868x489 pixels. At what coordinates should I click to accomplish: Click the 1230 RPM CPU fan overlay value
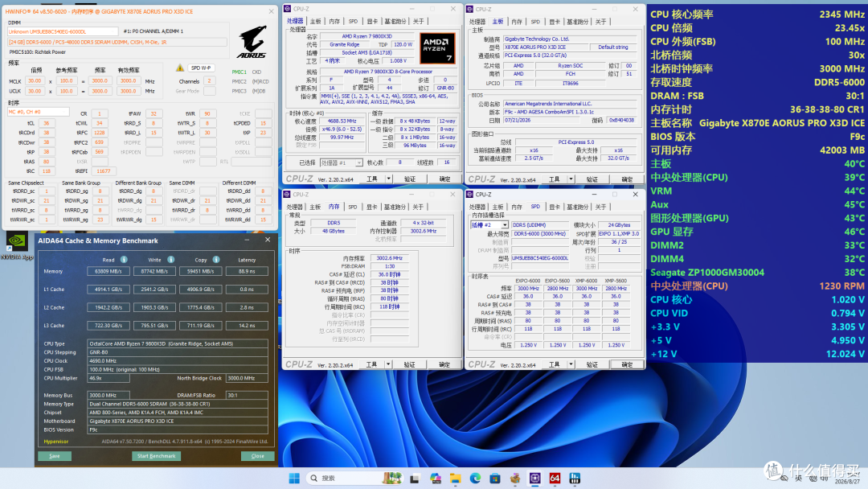(842, 286)
